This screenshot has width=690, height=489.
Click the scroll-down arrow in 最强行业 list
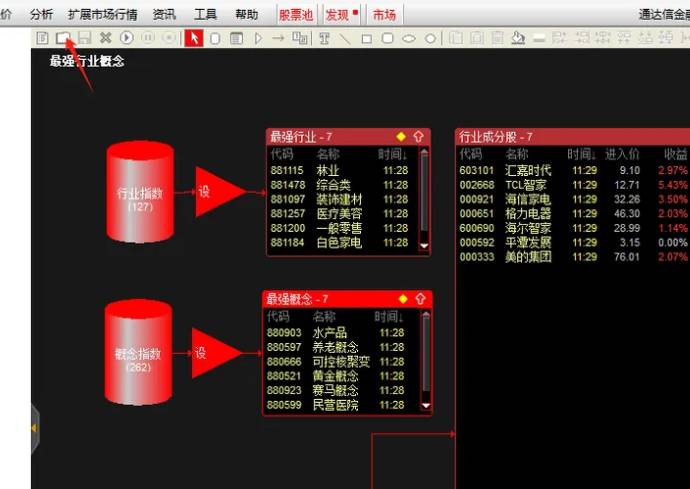424,246
